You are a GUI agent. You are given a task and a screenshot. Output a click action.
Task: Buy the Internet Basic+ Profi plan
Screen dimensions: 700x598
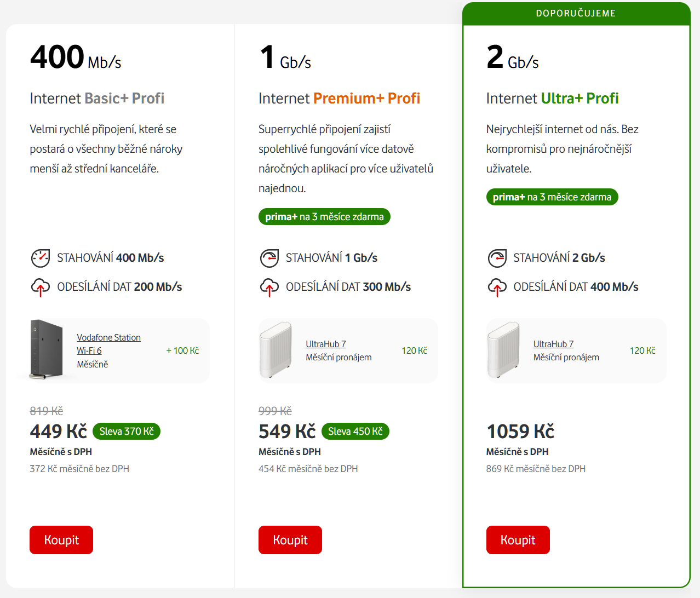[61, 540]
